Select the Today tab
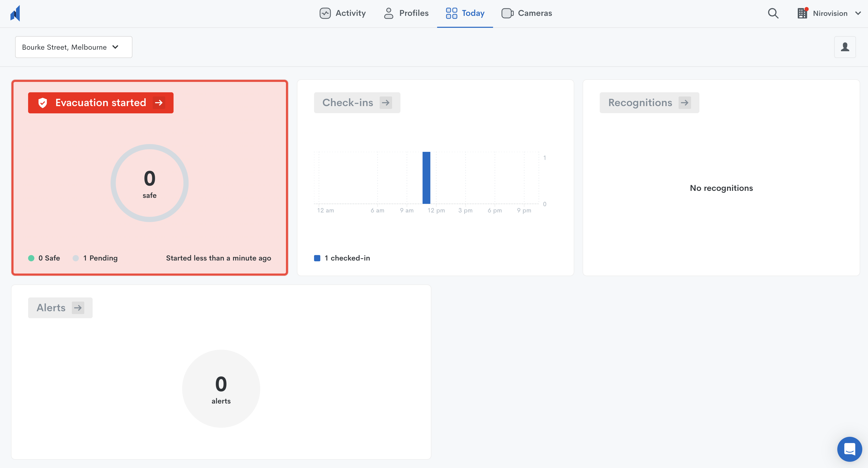Screen dimensions: 868x468 [465, 14]
